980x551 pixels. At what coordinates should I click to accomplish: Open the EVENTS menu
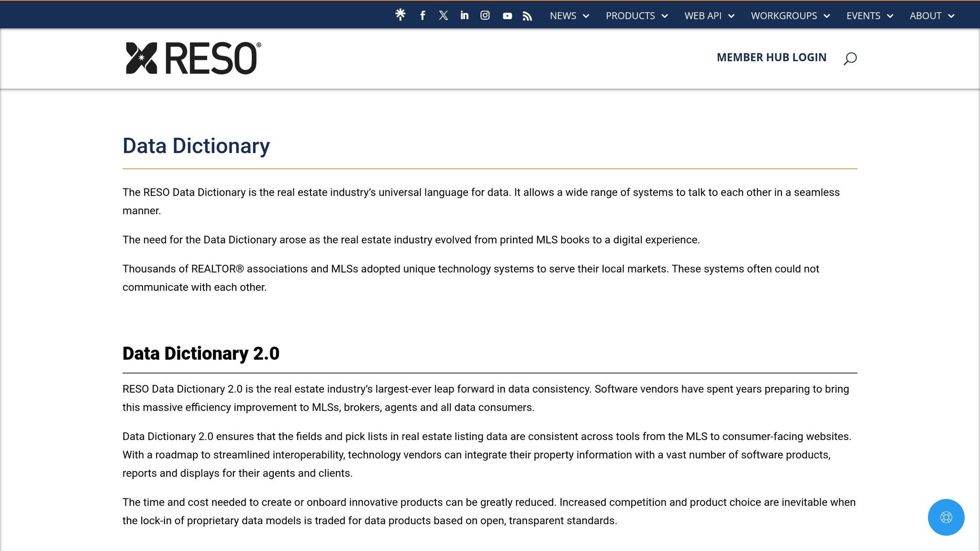pyautogui.click(x=863, y=16)
